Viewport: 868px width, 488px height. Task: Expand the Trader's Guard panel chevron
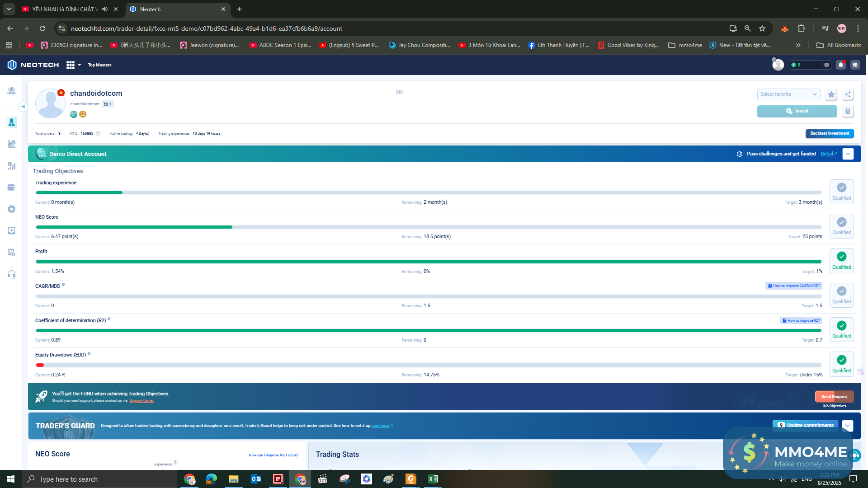848,426
